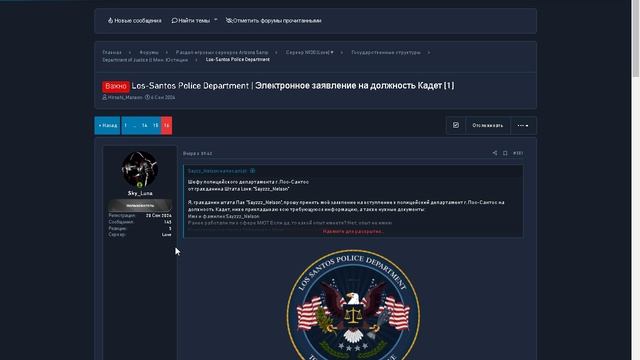Click the red 'Важно' thread prefix label
The height and width of the screenshot is (360, 640).
[x=116, y=86]
